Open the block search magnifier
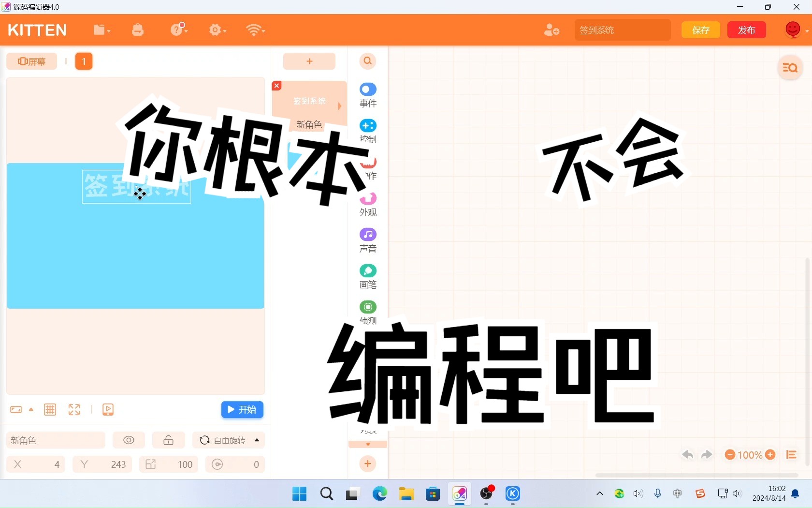The width and height of the screenshot is (812, 508). click(368, 61)
